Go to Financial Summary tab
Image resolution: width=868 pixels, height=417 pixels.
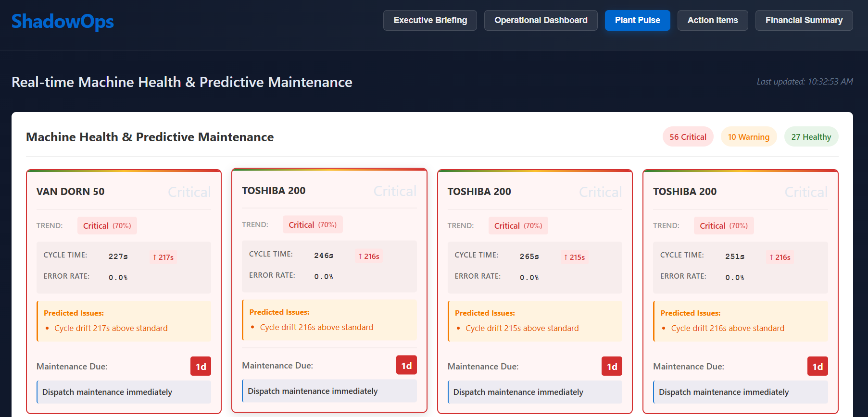(x=804, y=20)
